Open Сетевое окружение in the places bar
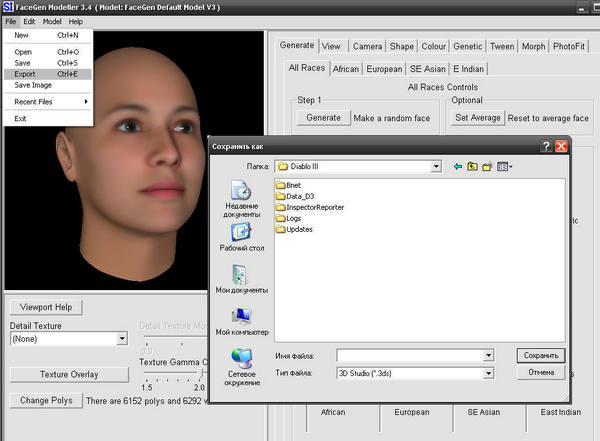 pyautogui.click(x=241, y=366)
